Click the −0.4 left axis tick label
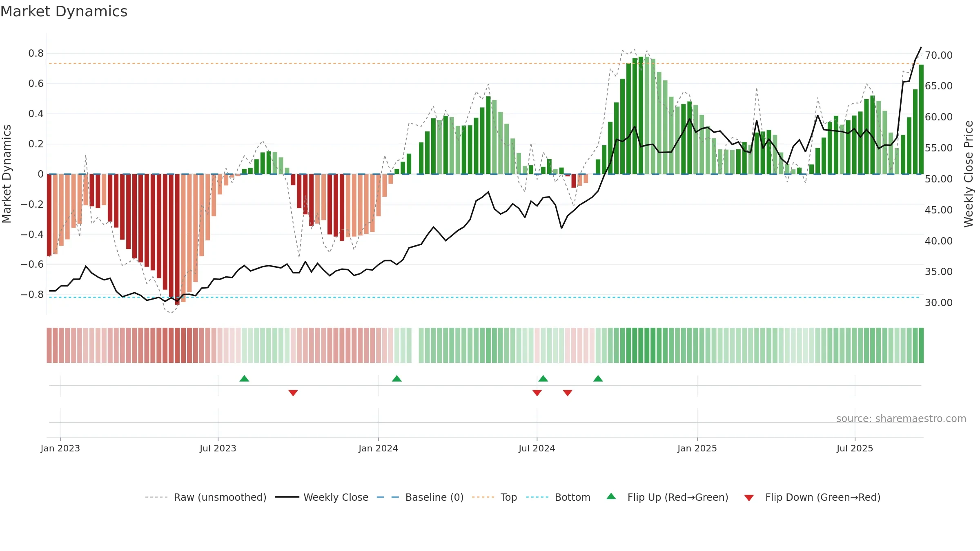The image size is (980, 551). click(x=32, y=234)
